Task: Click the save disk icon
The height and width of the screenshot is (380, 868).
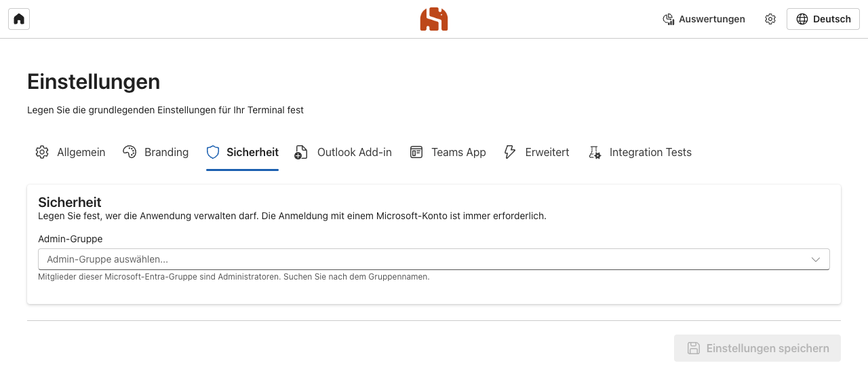Action: [x=694, y=348]
